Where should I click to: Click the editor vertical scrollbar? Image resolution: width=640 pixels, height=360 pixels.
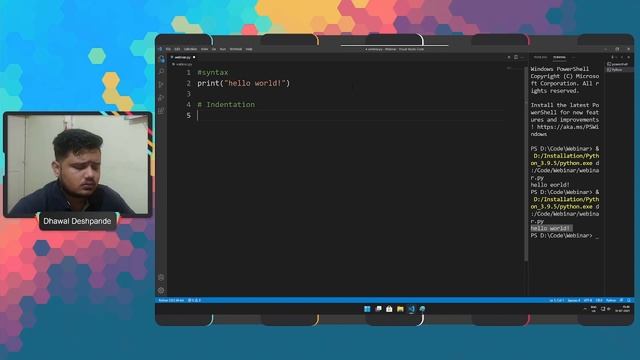click(526, 163)
